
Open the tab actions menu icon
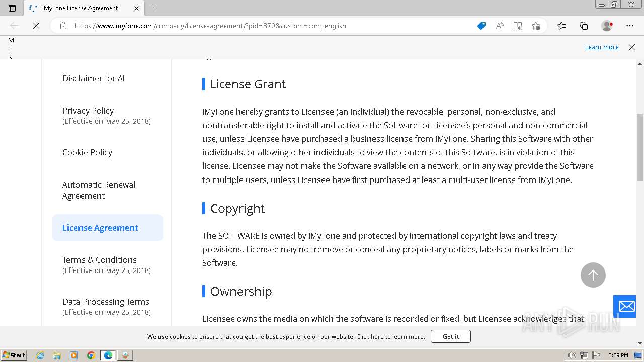pos(12,8)
